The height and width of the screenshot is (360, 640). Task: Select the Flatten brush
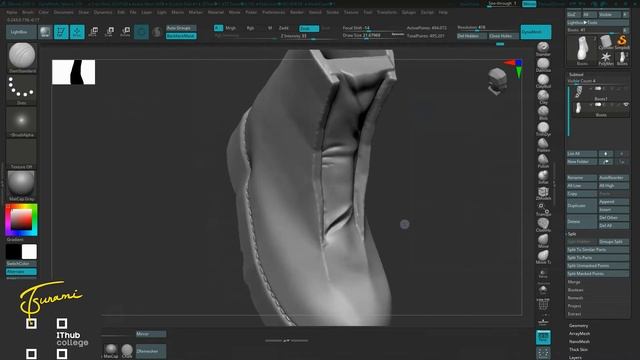(543, 144)
